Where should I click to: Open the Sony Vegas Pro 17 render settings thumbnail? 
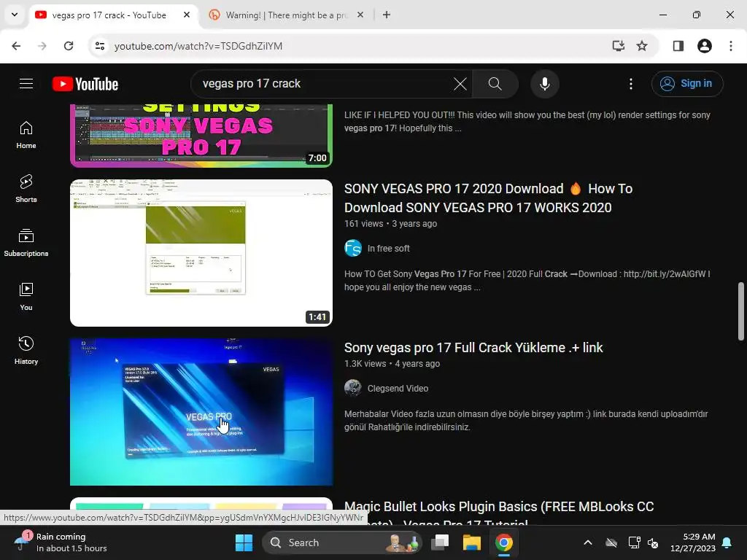point(201,136)
